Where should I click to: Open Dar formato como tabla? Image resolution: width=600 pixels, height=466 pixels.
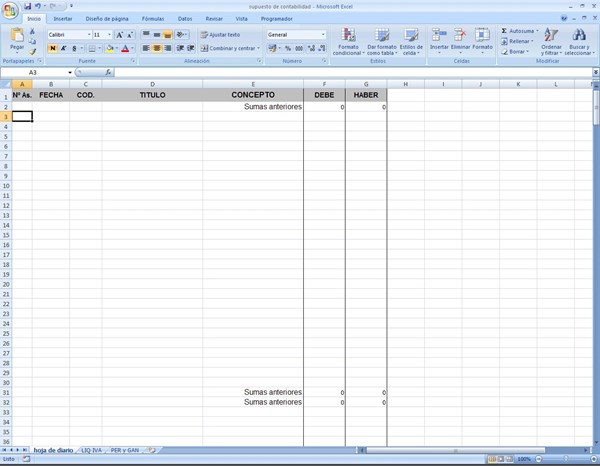point(382,42)
